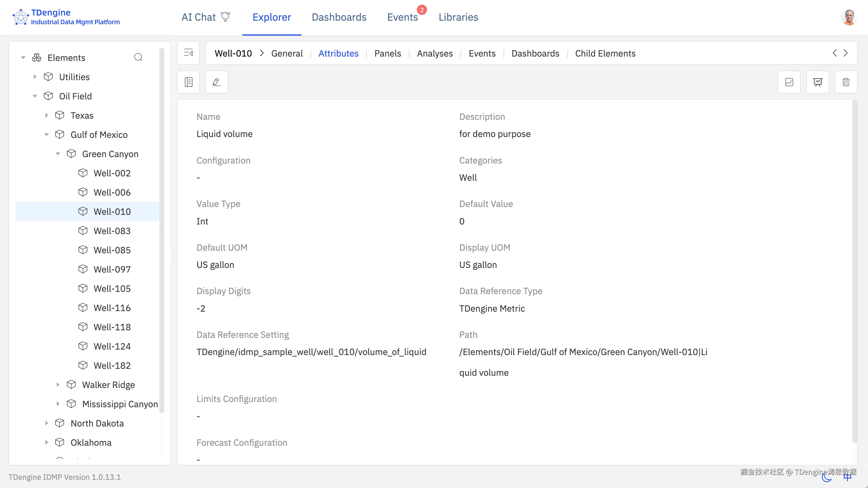Click the presentation board icon
Viewport: 868px width, 488px height.
817,82
